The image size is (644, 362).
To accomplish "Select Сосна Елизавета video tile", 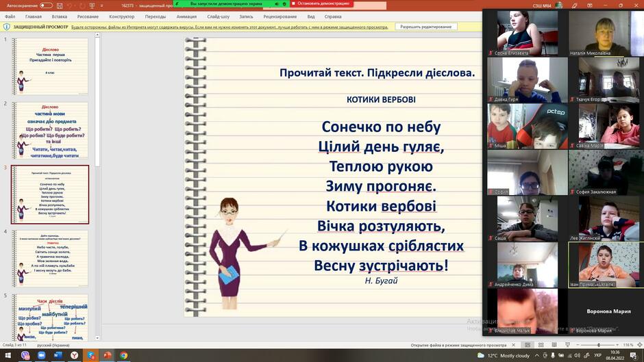I will (528, 34).
